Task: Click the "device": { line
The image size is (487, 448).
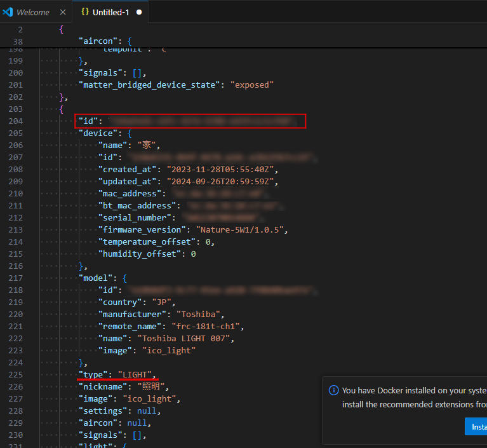Action: tap(105, 133)
